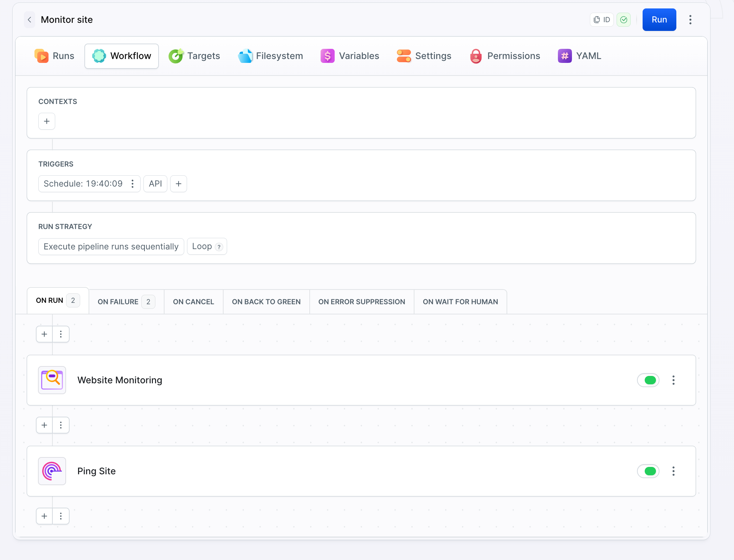This screenshot has height=560, width=734.
Task: Copy the pipeline ID
Action: tap(602, 20)
